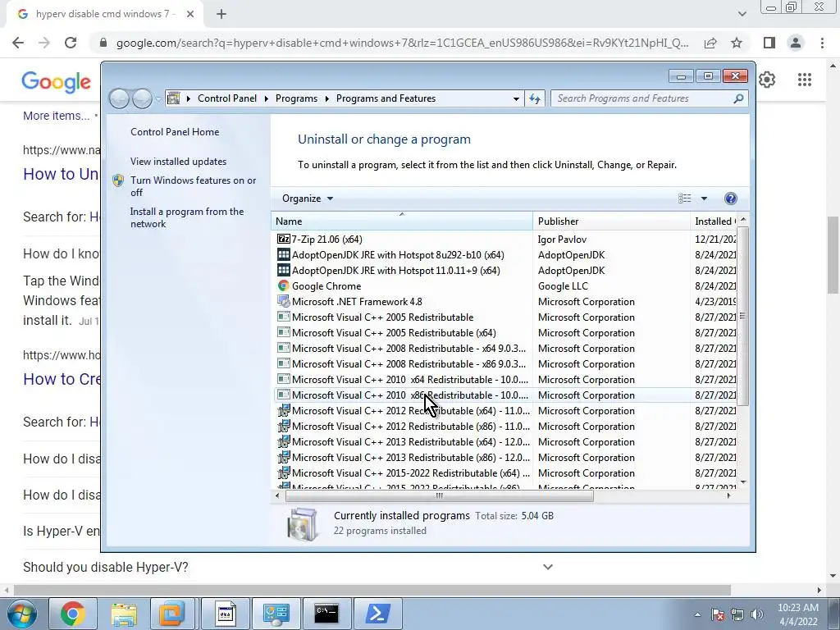The height and width of the screenshot is (630, 840).
Task: Open Install a program from the network
Action: pos(187,217)
